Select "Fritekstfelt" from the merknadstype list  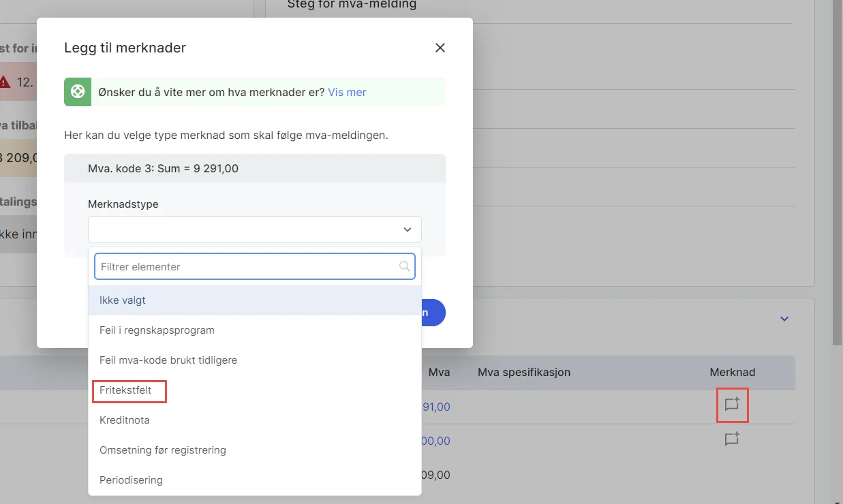coord(126,390)
